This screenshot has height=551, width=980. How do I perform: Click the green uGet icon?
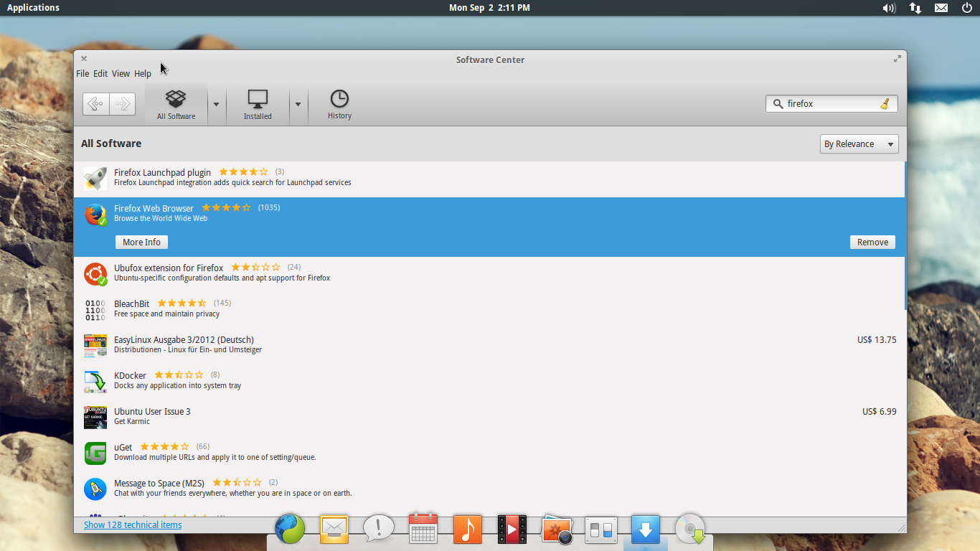click(x=95, y=453)
